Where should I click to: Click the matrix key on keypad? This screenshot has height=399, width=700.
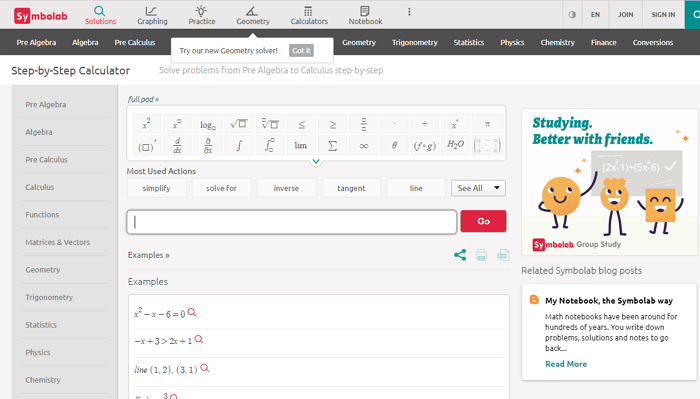point(488,145)
